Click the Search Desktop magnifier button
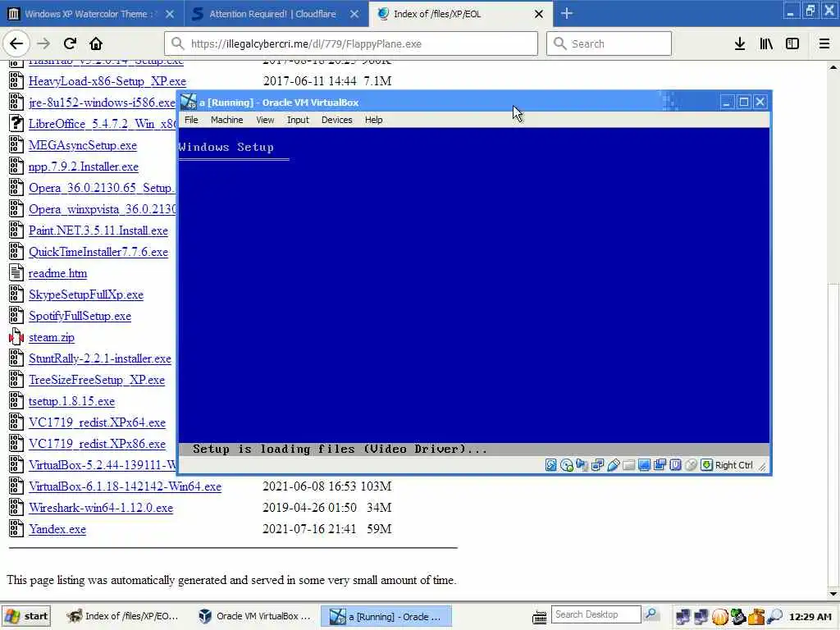Screen dimensions: 840x630 651,614
